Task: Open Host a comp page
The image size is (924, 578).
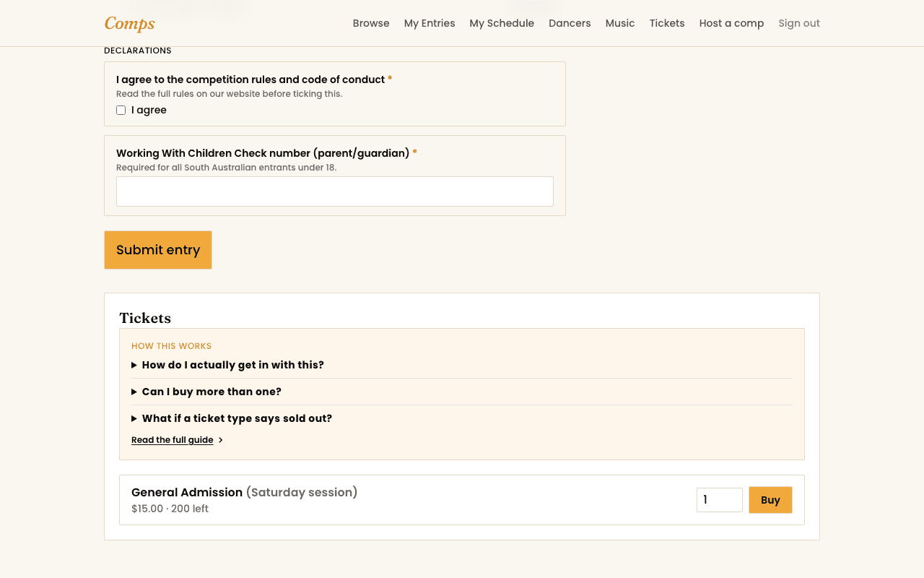Action: [731, 23]
